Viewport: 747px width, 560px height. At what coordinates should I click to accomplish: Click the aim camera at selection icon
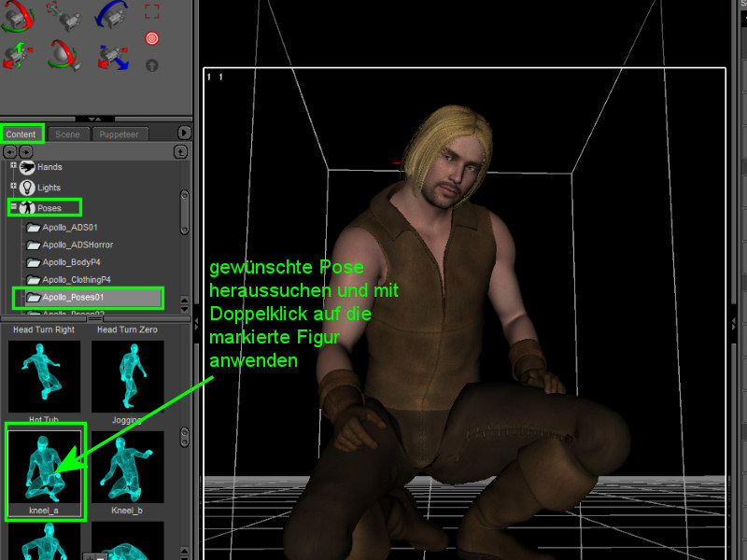63,14
